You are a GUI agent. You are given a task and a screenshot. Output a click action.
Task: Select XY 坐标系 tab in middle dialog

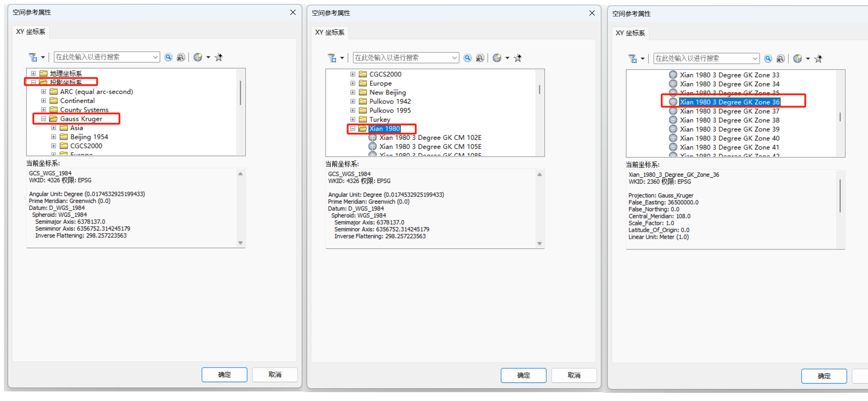pos(330,32)
